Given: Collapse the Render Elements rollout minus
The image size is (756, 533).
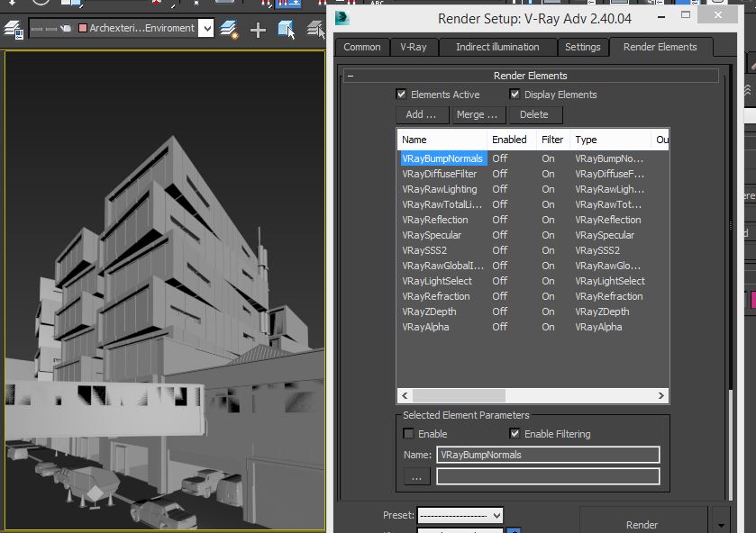Looking at the screenshot, I should pos(351,77).
